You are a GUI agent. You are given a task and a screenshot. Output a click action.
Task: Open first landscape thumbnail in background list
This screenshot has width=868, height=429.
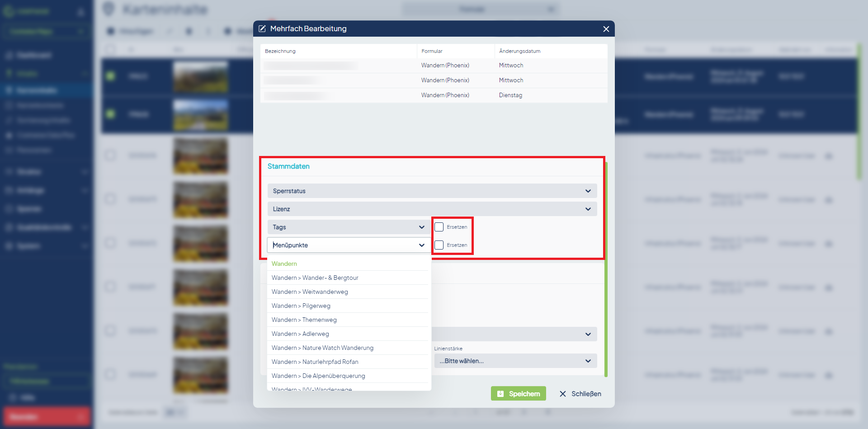click(201, 77)
